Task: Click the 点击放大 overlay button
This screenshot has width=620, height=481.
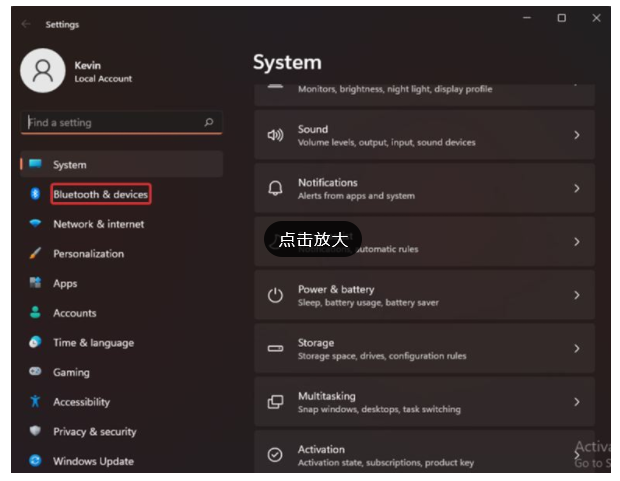Action: coord(313,240)
